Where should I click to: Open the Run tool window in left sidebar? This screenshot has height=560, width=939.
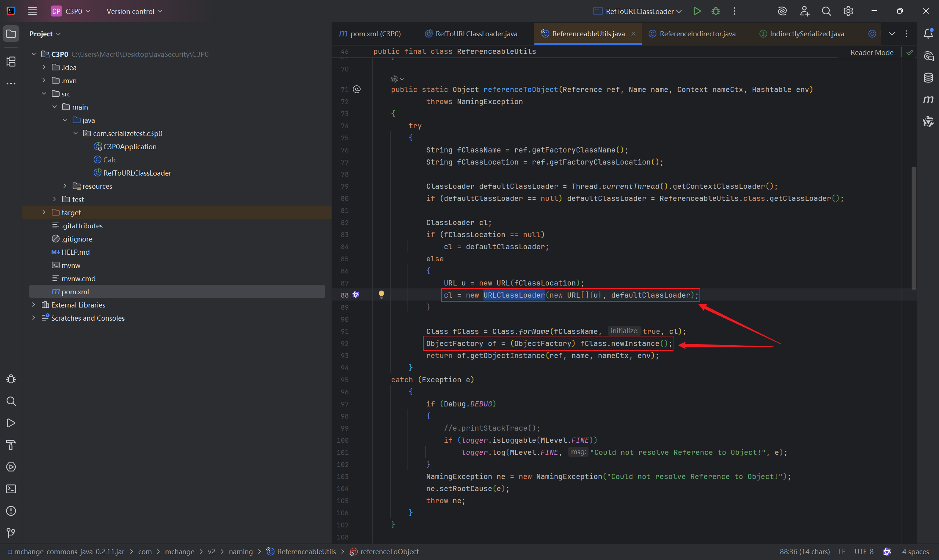click(x=11, y=423)
